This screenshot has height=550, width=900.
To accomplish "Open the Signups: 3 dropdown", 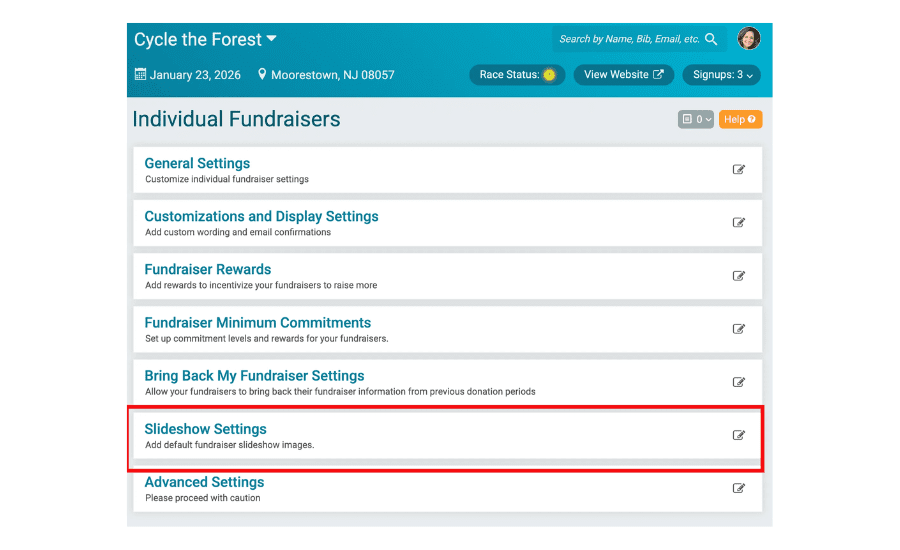I will (721, 75).
